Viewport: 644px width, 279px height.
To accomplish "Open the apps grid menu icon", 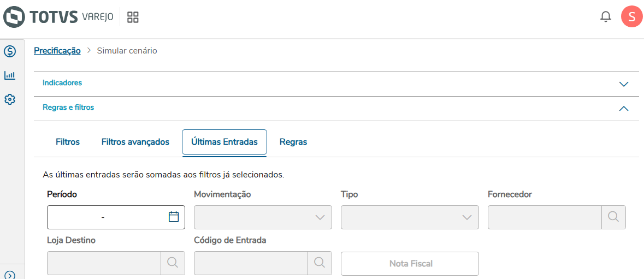I will pyautogui.click(x=133, y=17).
